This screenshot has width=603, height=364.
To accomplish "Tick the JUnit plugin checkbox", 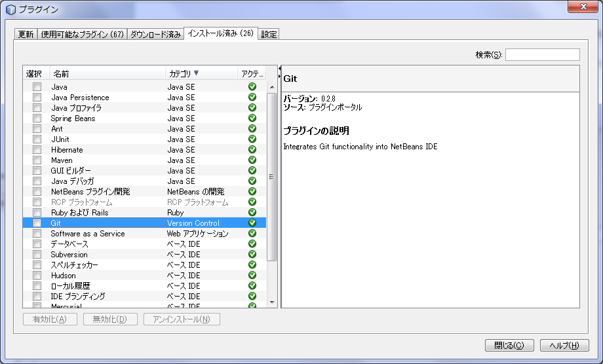I will coord(37,139).
